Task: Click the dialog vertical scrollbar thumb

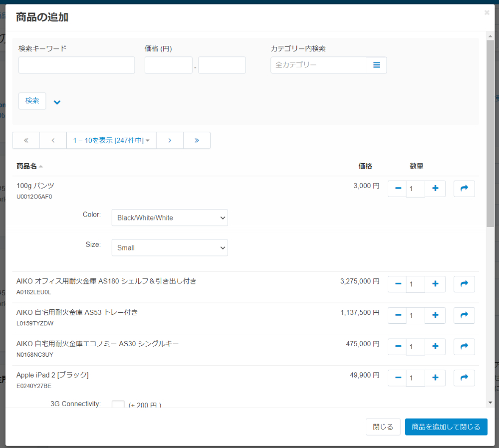Action: coord(490,133)
